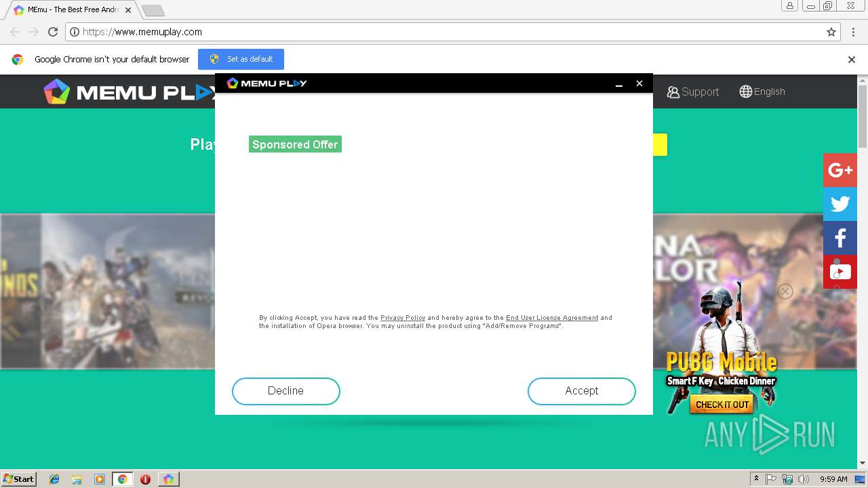Click the Sponsored Offer label
This screenshot has width=868, height=488.
click(x=295, y=144)
